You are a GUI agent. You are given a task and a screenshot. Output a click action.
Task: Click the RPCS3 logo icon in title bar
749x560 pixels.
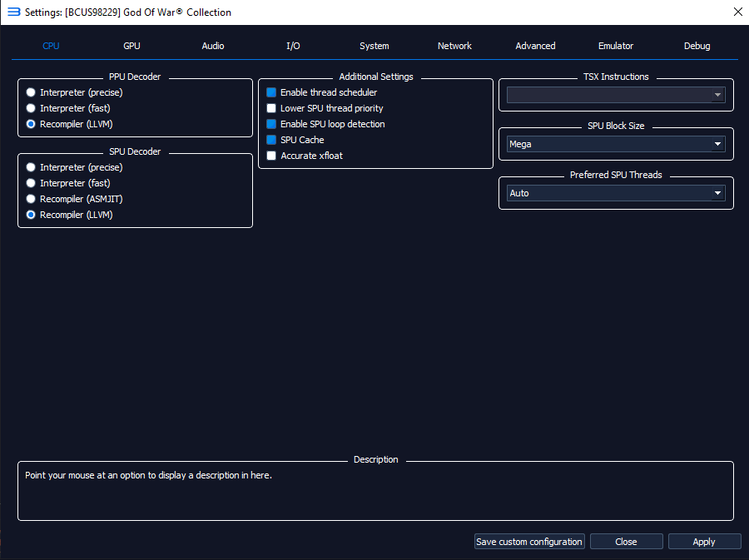coord(14,12)
